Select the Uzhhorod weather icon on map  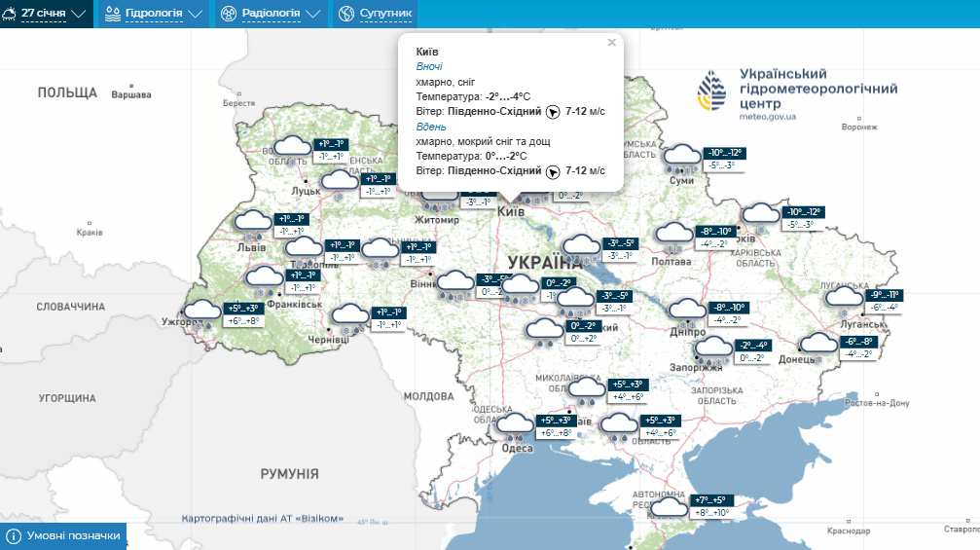coord(202,313)
